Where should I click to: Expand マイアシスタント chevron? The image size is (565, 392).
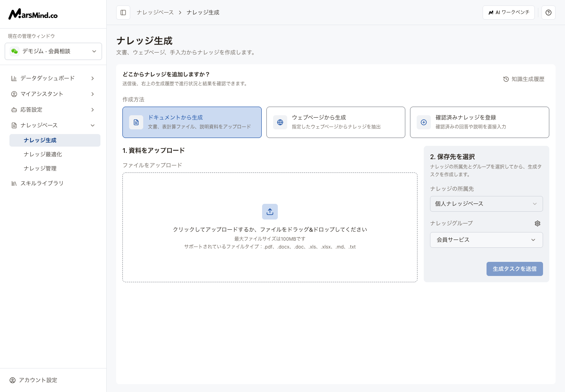click(93, 94)
